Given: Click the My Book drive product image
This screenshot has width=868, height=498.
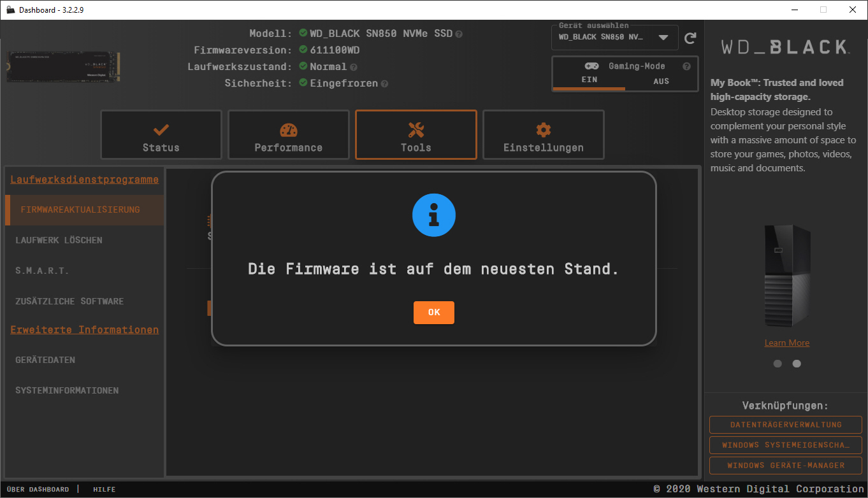Looking at the screenshot, I should (787, 276).
